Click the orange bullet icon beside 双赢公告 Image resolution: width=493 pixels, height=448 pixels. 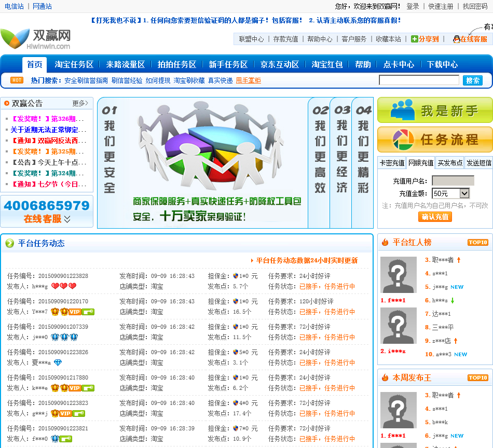[7, 103]
